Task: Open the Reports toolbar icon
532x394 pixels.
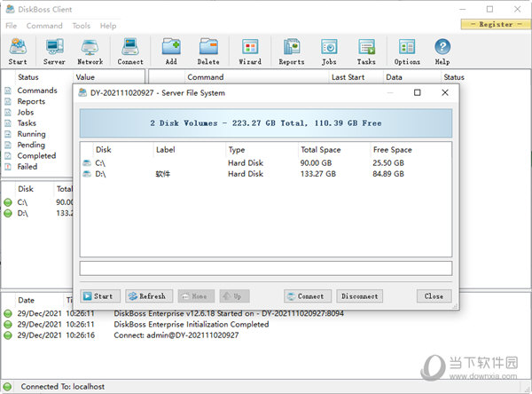Action: [x=292, y=51]
